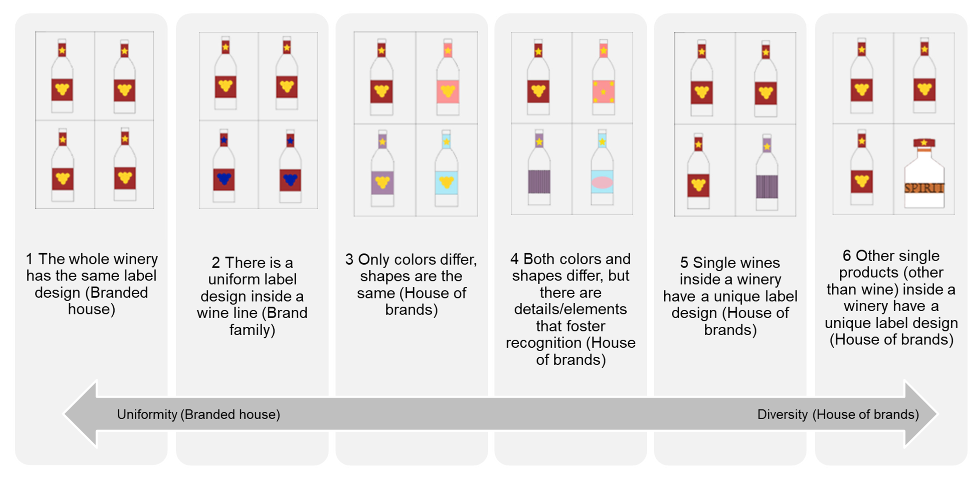Click the 'Diversity (House of brands)' label

click(x=838, y=414)
